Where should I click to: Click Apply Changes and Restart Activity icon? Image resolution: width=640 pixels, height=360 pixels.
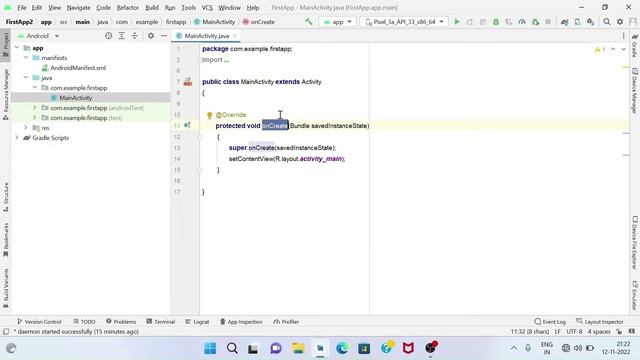pyautogui.click(x=470, y=22)
